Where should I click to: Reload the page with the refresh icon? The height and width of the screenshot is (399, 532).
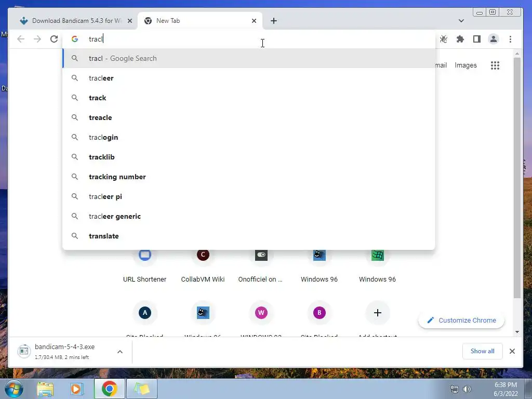(x=54, y=39)
